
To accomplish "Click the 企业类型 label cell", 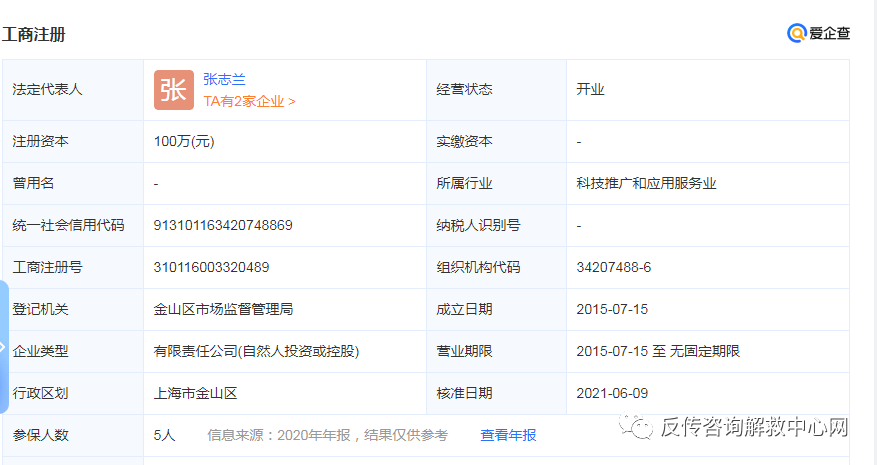I will tap(73, 351).
